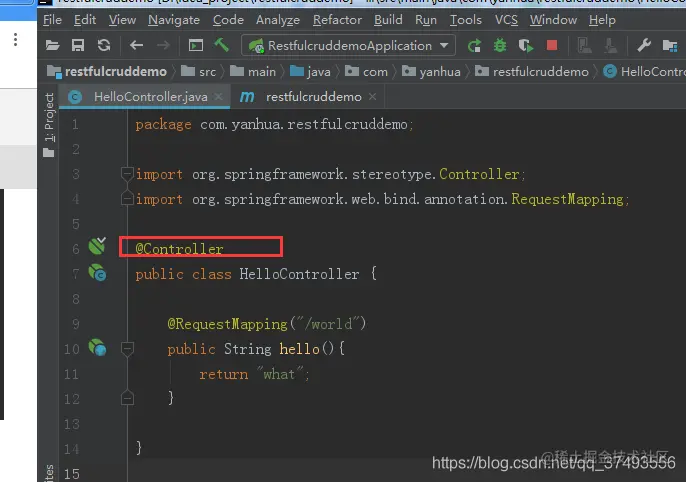686x482 pixels.
Task: Click the @RequestMapping annotation on line 9
Action: coord(228,324)
